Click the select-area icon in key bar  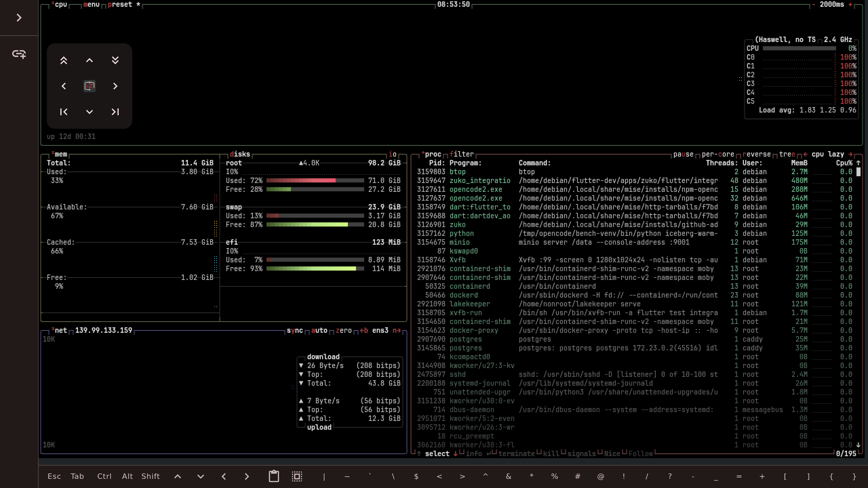point(297,476)
